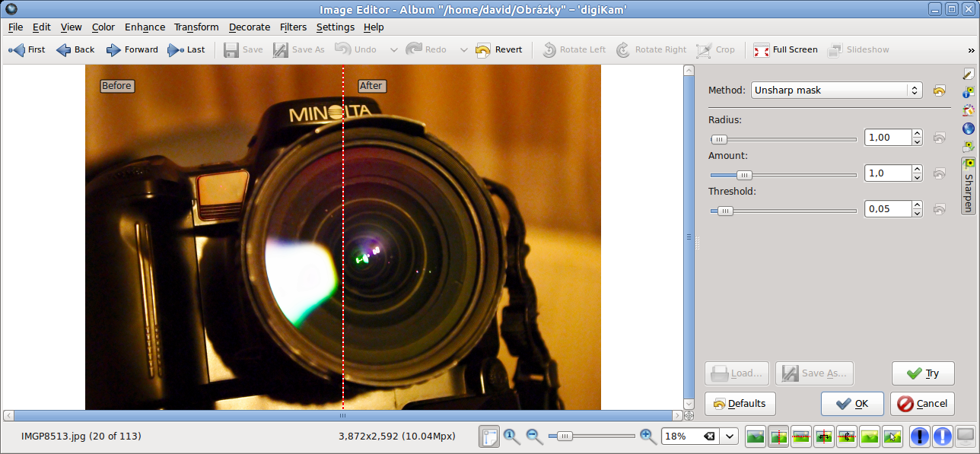This screenshot has width=980, height=454.
Task: Open the Undo history dropdown arrow
Action: (x=393, y=49)
